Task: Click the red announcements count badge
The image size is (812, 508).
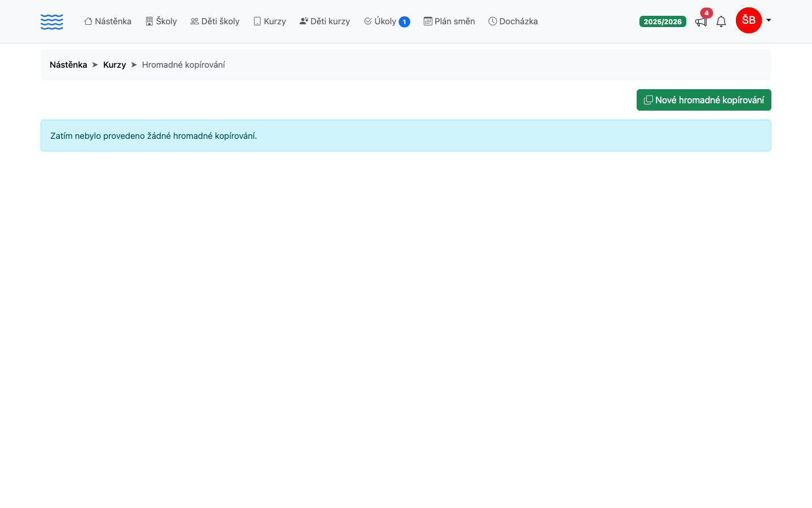Action: (707, 13)
